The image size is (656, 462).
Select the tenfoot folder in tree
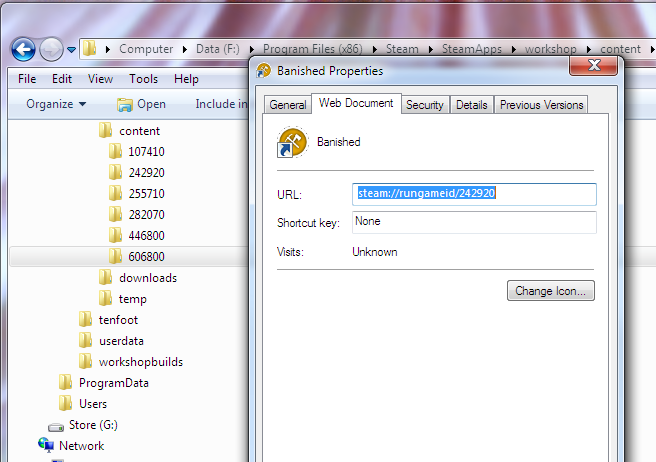pos(118,320)
